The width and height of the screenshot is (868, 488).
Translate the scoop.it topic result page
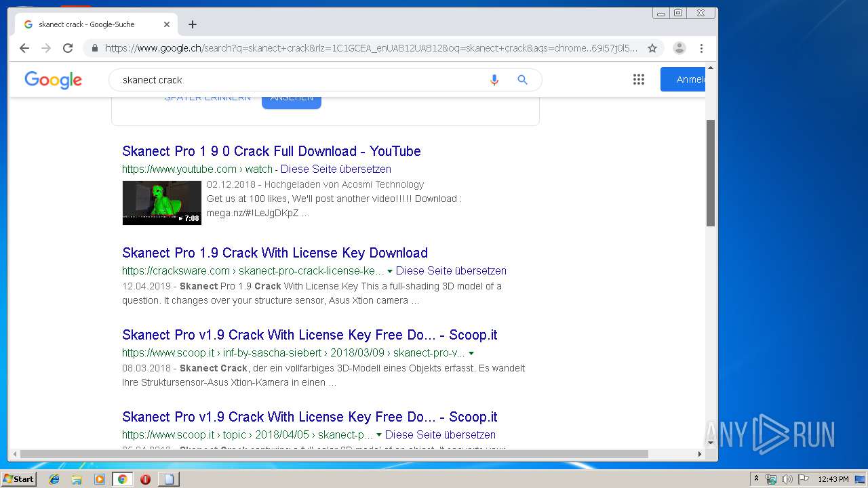[440, 434]
